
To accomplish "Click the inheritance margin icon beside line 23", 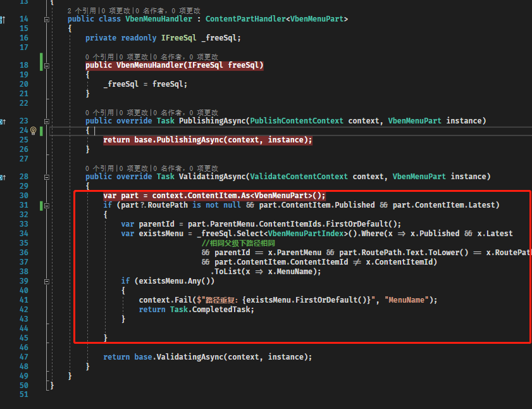I will (3, 122).
